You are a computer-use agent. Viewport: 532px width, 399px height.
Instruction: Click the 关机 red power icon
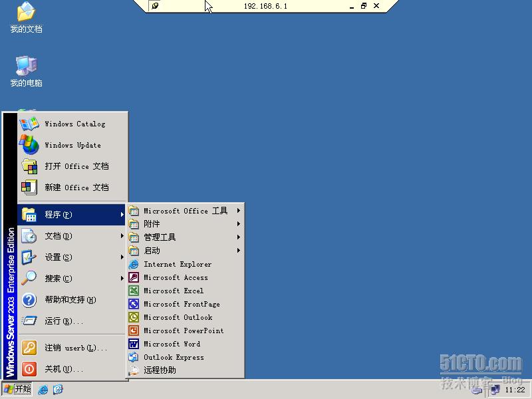pyautogui.click(x=29, y=369)
